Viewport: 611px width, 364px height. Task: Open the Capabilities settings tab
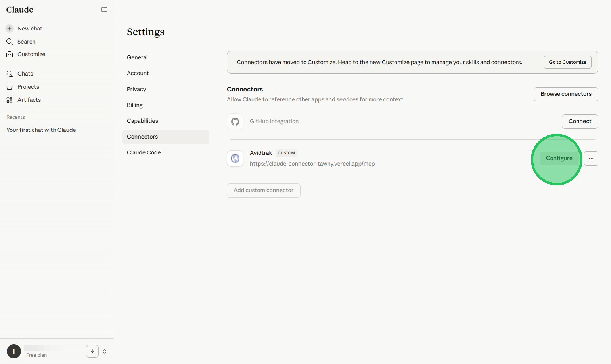click(x=166, y=121)
